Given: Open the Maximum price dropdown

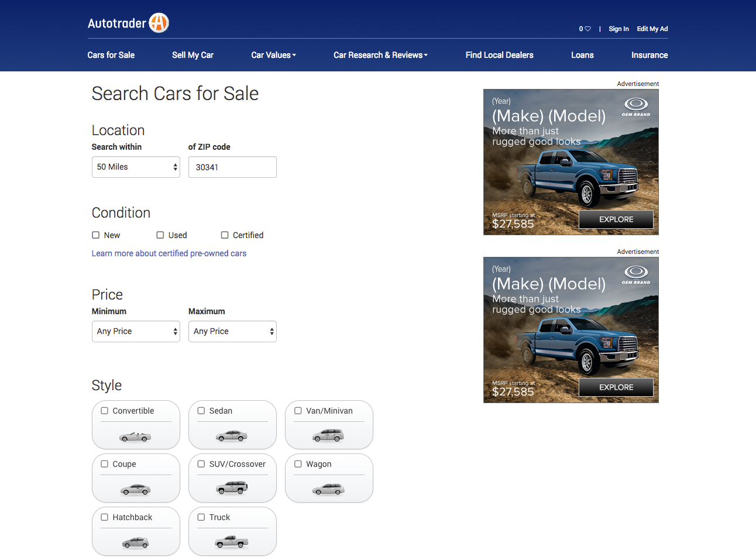Looking at the screenshot, I should [232, 331].
